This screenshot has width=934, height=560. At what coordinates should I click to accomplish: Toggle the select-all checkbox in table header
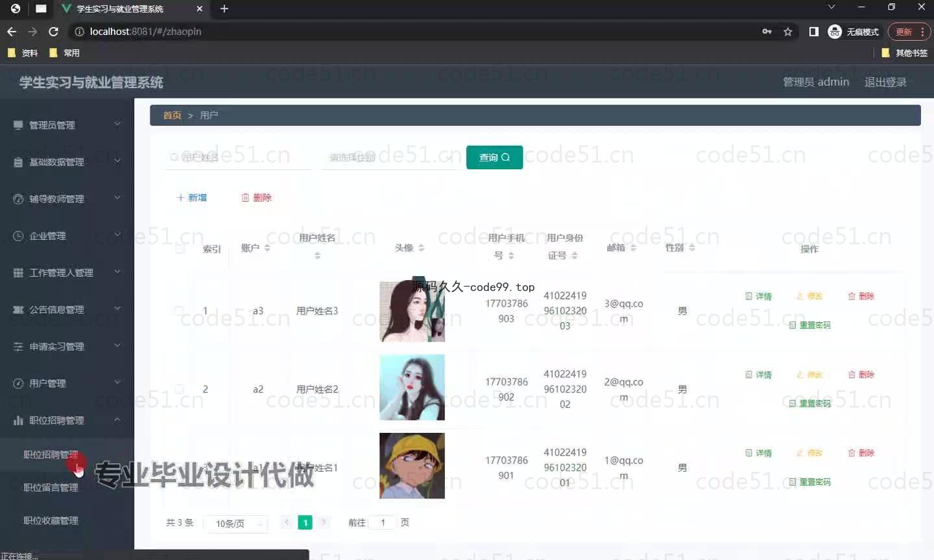click(180, 248)
